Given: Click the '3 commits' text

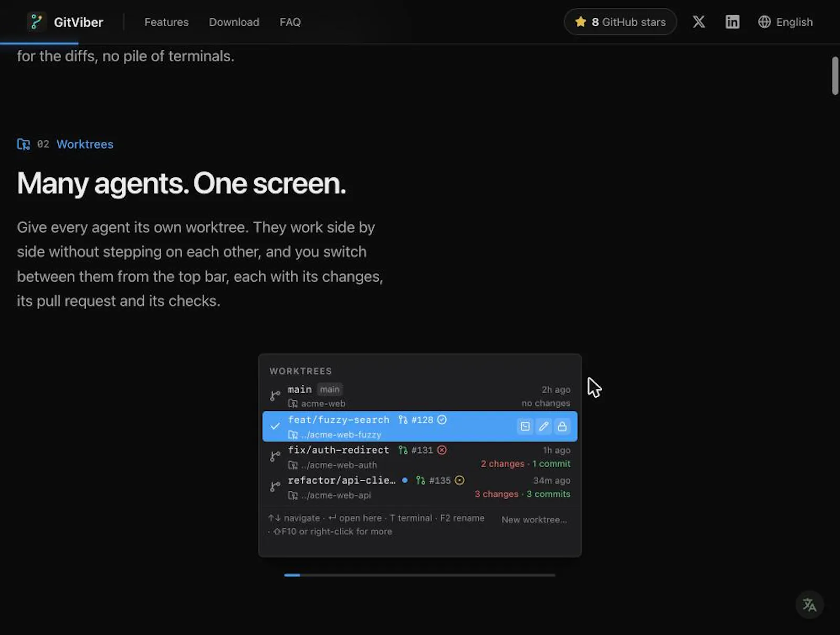Looking at the screenshot, I should (548, 494).
